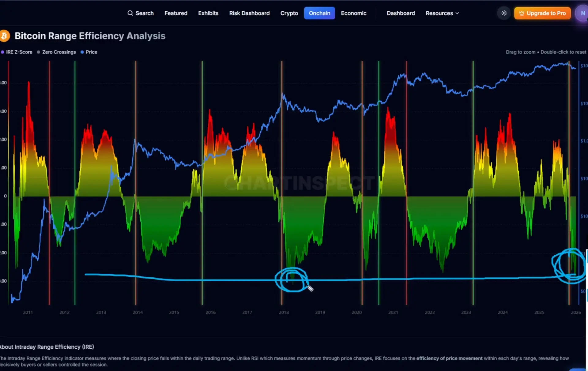Open the Crypto section
This screenshot has height=371, width=588.
(289, 13)
